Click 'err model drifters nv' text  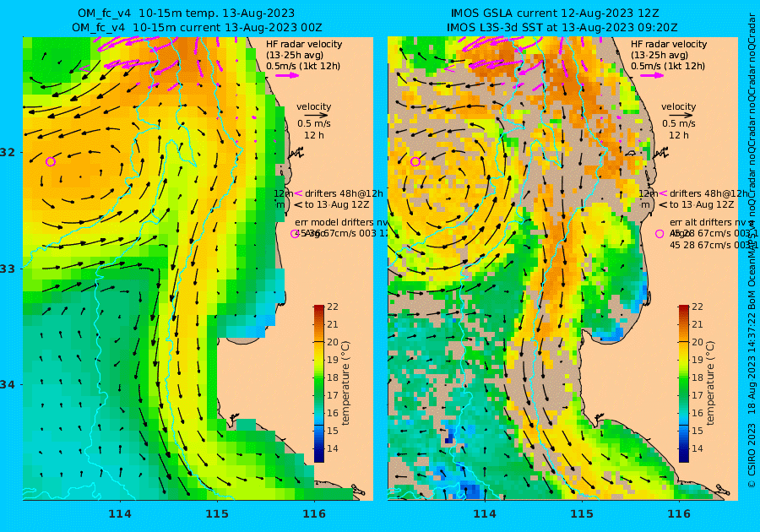click(341, 222)
